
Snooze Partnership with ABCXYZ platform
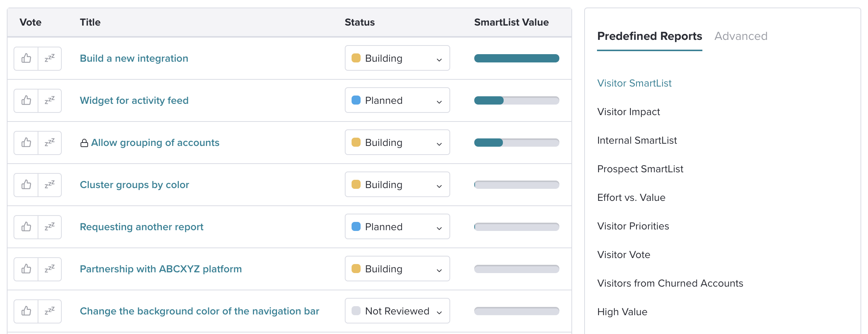50,269
